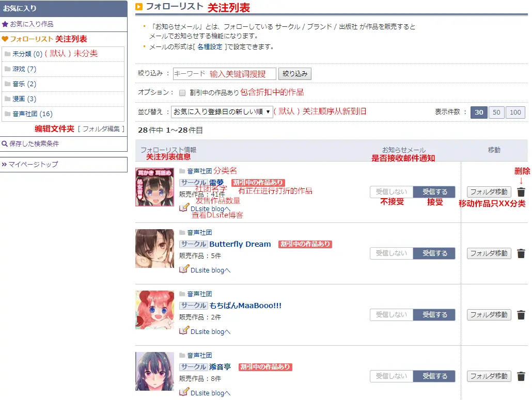
Task: Open フォルダ移動 for 雷夢 row
Action: [x=489, y=192]
